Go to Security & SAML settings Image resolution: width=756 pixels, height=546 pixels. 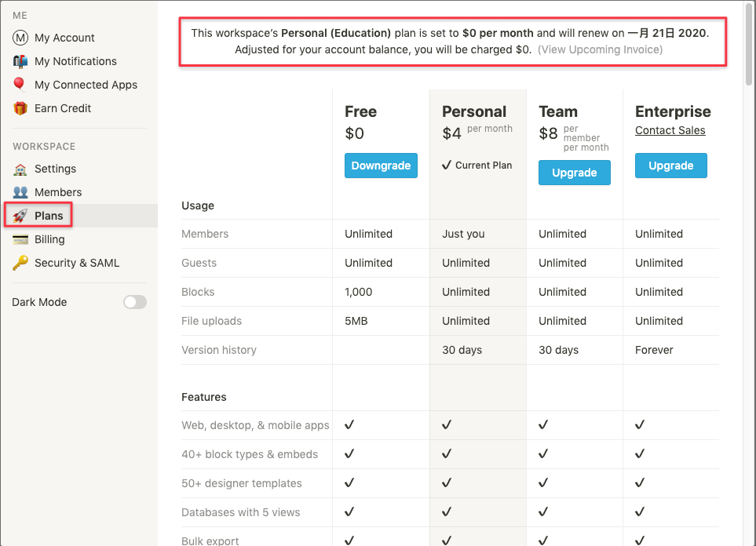pos(77,263)
